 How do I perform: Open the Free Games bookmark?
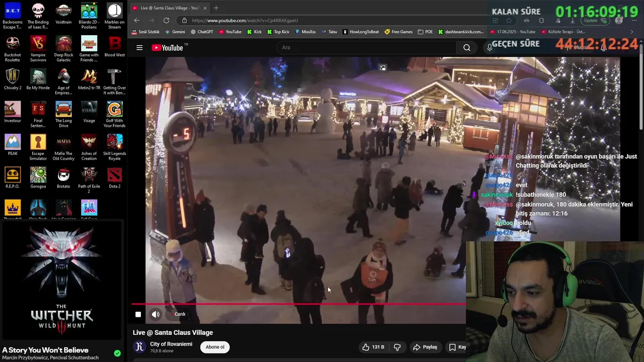click(398, 32)
